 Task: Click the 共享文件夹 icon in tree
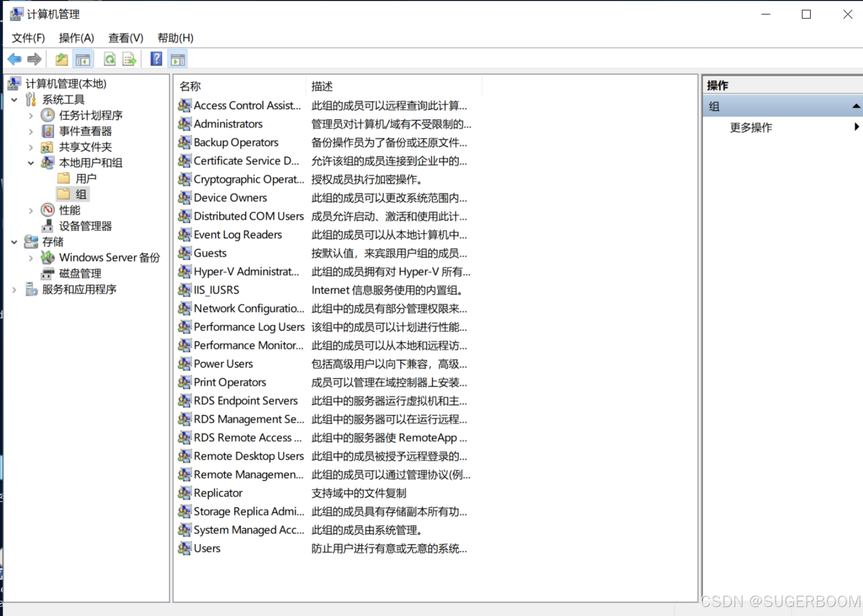(47, 147)
